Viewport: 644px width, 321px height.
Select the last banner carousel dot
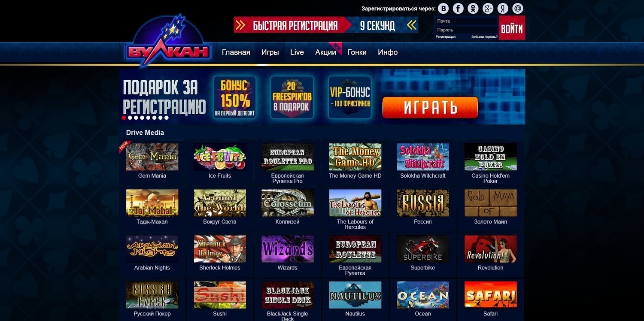166,118
